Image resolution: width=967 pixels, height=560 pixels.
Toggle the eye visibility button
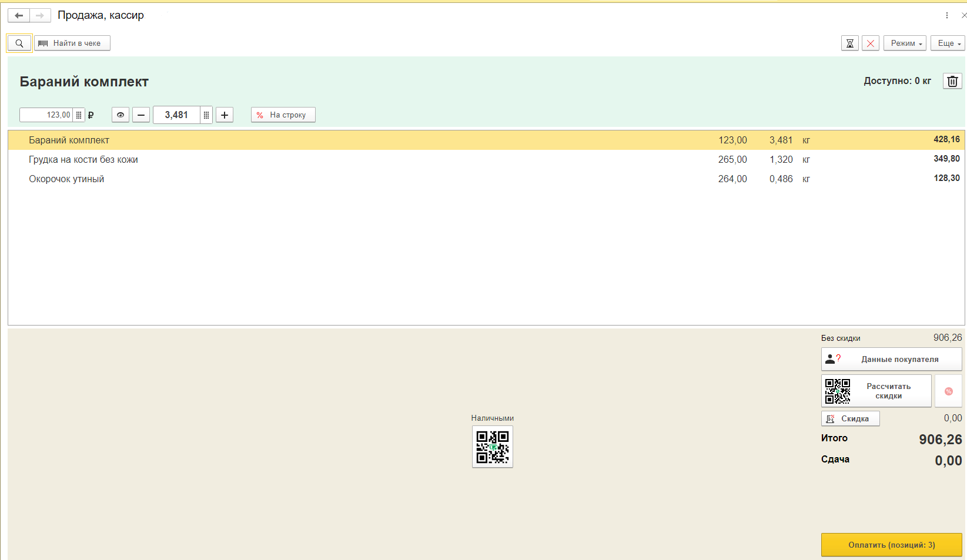click(121, 115)
